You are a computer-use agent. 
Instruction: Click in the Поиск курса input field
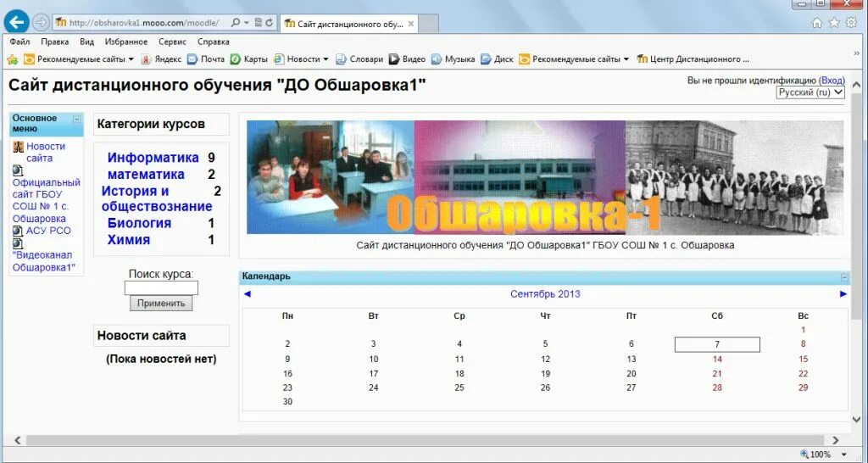pos(161,288)
